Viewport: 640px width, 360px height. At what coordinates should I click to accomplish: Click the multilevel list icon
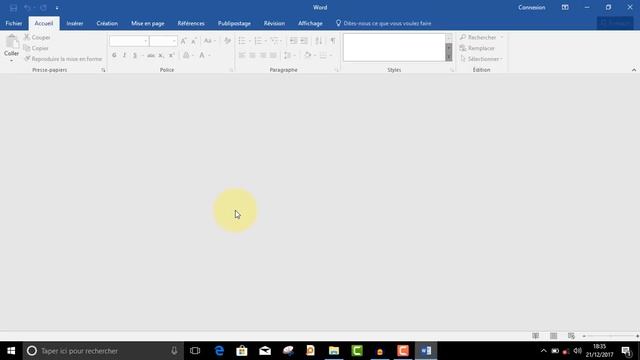[x=274, y=41]
